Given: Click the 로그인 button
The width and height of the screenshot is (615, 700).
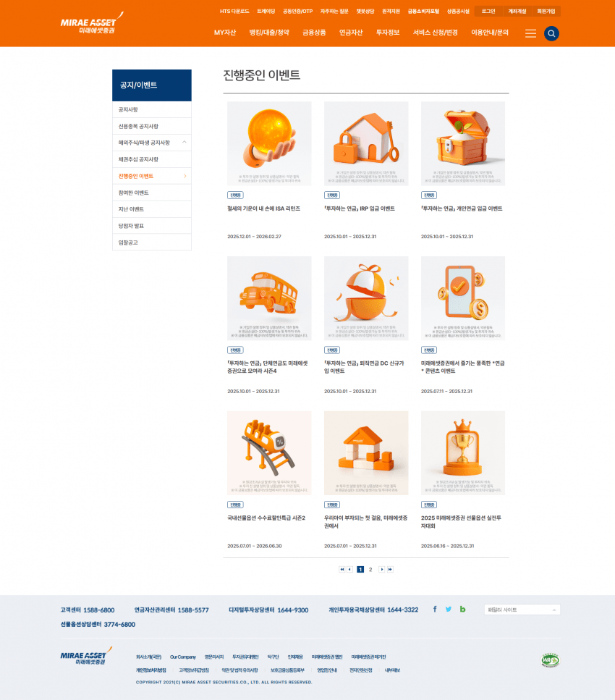Looking at the screenshot, I should (x=488, y=12).
